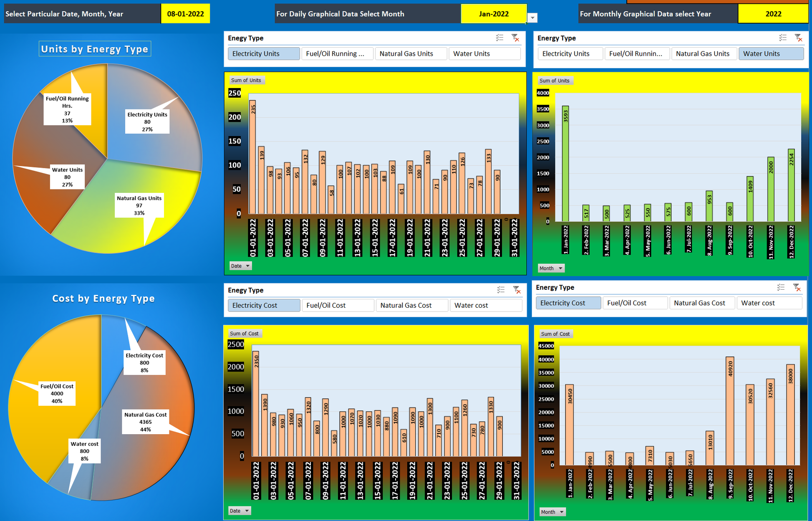Click the Sum of Units field button
Screen dimensions: 812x521
tap(247, 80)
